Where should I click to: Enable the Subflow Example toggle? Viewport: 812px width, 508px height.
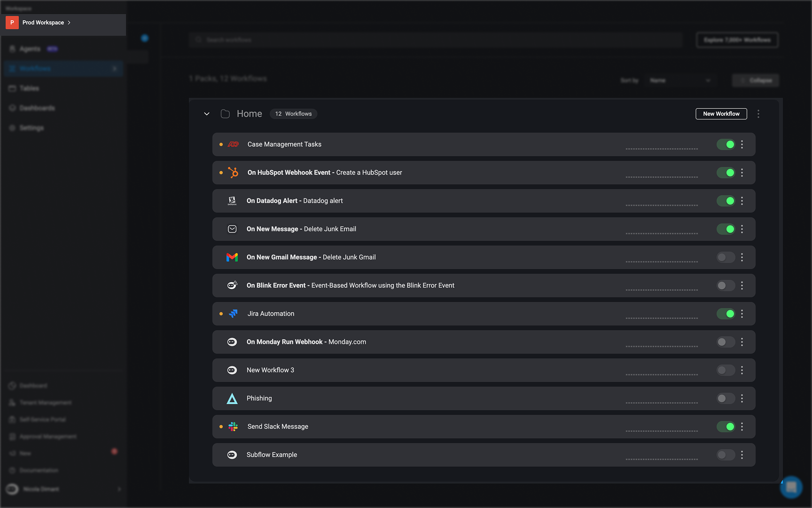coord(726,455)
